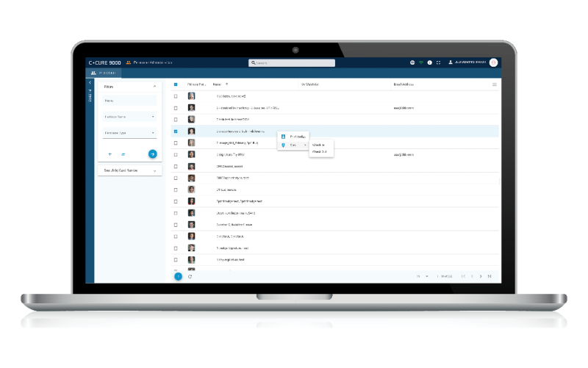The image size is (588, 368).
Task: Collapse the Filters panel chevron
Action: 154,87
